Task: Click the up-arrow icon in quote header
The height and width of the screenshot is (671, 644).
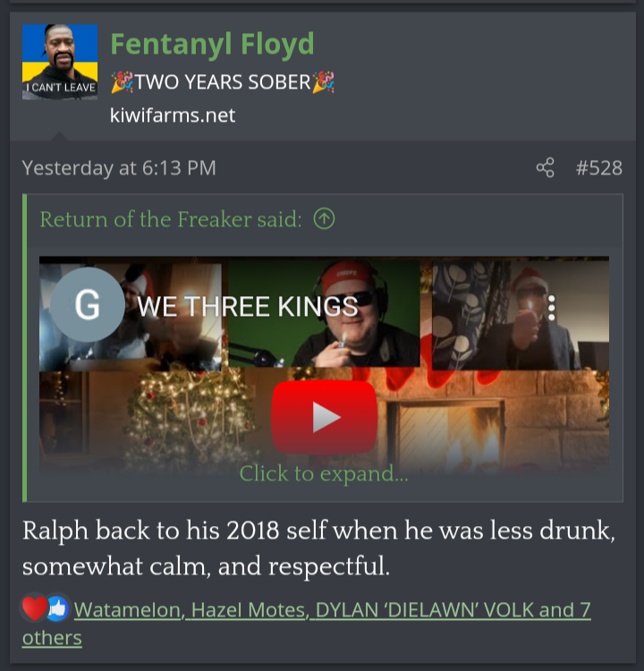Action: 324,218
